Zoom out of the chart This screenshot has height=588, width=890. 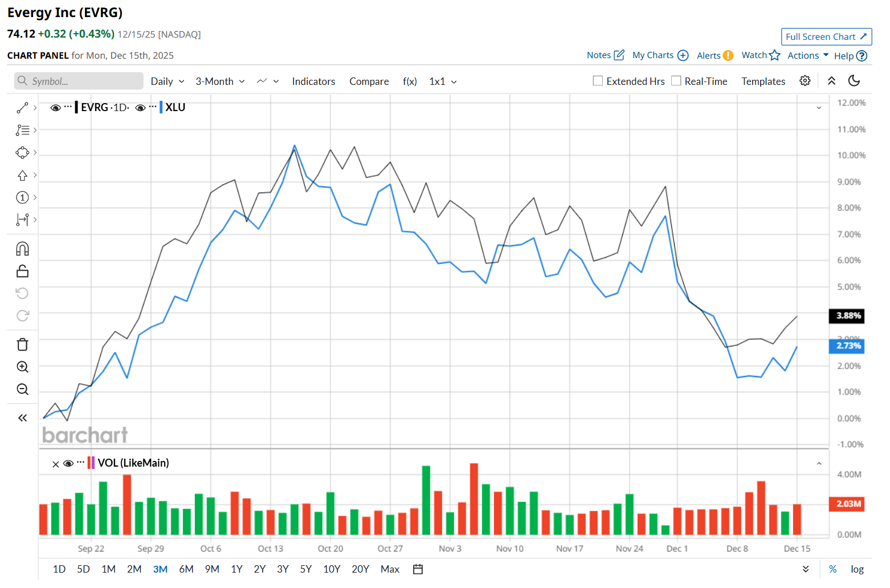(x=22, y=389)
